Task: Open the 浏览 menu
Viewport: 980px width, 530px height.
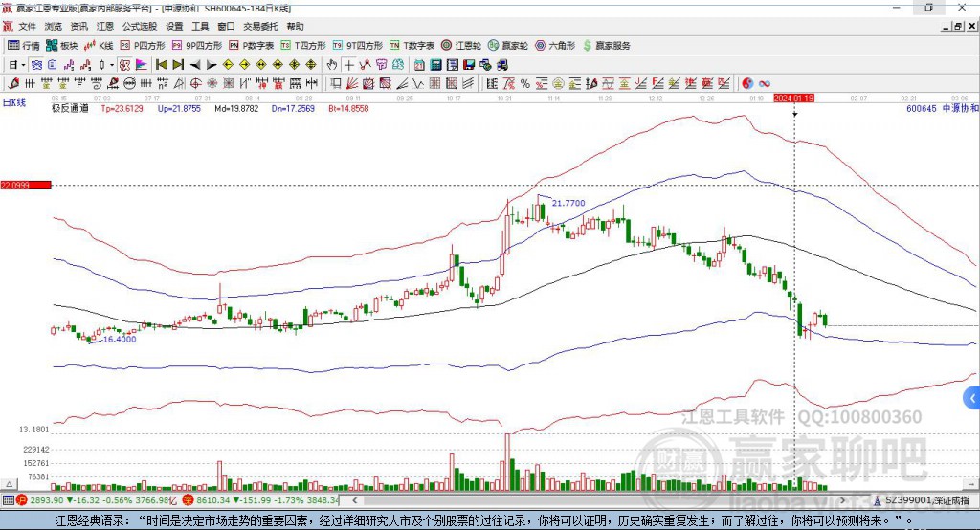Action: (x=54, y=26)
